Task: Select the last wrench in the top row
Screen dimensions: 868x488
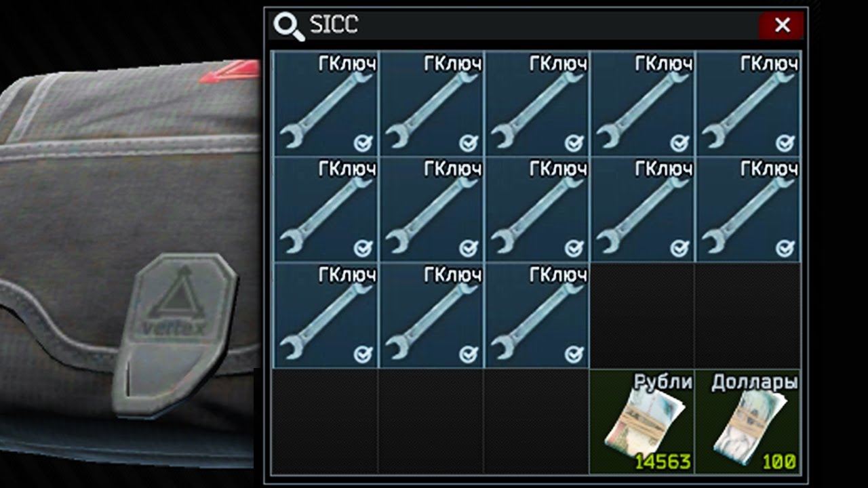Action: click(x=748, y=104)
